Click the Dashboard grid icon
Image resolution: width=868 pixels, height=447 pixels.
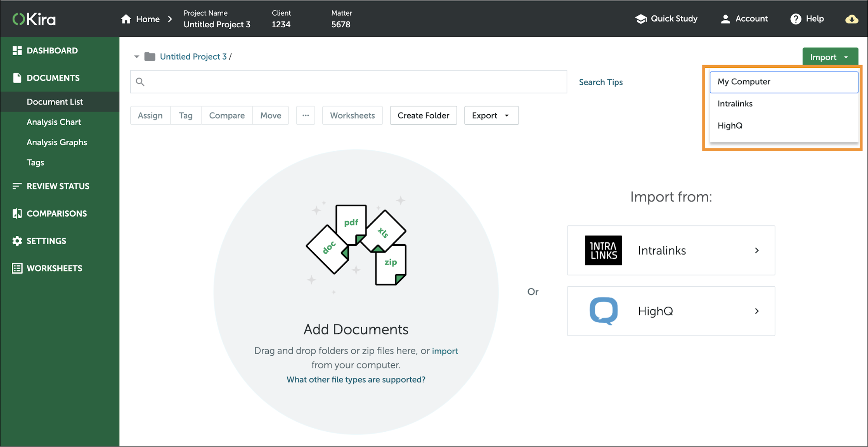17,50
